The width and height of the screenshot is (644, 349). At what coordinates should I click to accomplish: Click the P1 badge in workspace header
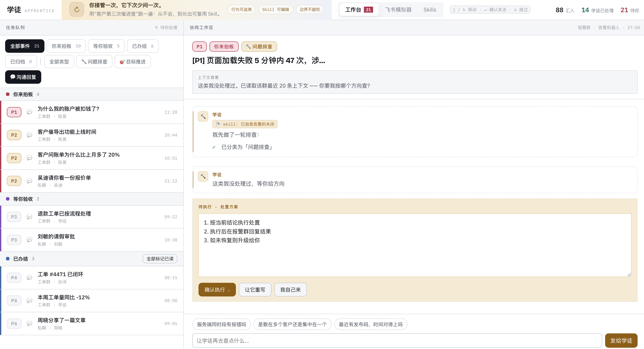[199, 47]
